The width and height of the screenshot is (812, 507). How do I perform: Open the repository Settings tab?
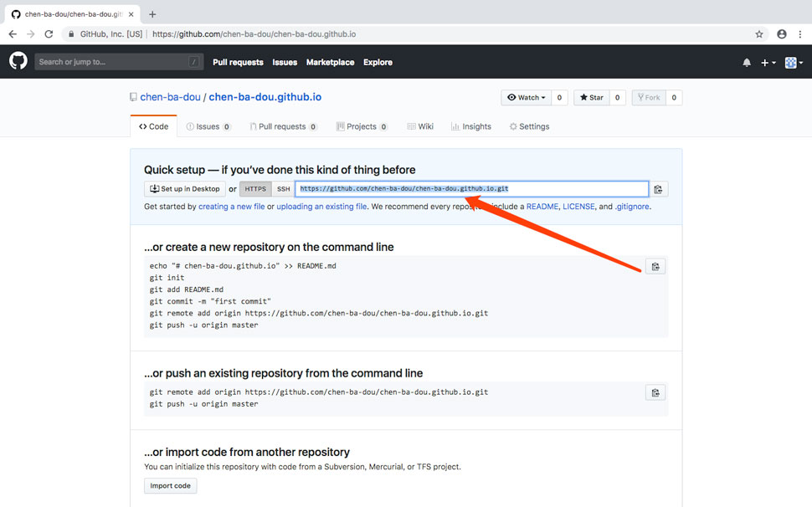tap(529, 127)
